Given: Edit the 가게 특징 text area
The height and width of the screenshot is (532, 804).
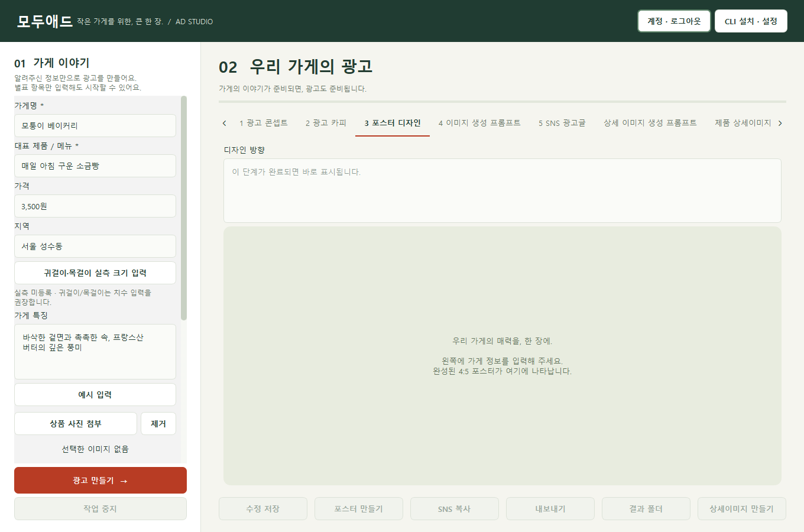Looking at the screenshot, I should (95, 352).
